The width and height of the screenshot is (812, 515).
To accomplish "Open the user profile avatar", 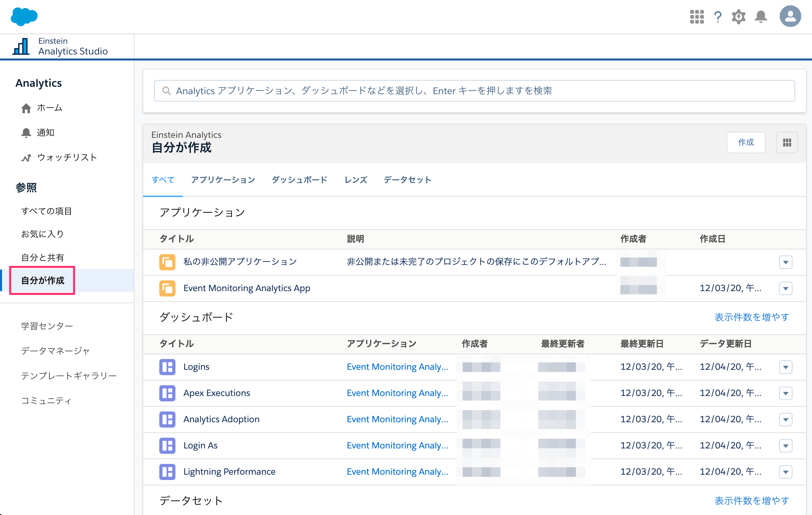I will (790, 16).
